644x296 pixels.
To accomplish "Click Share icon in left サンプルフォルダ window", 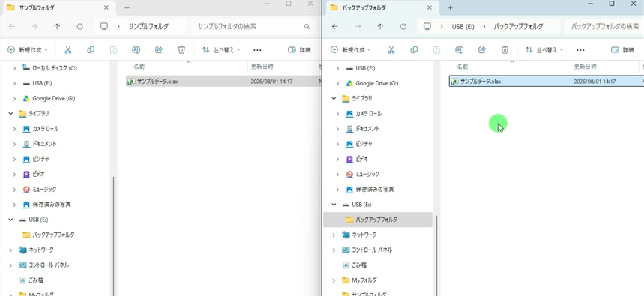I will 159,50.
